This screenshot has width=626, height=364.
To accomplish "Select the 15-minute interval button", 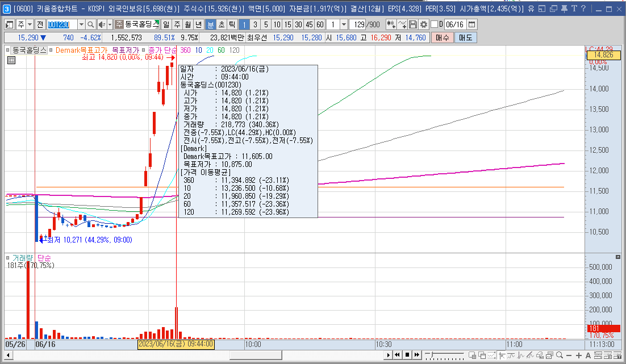I will pyautogui.click(x=287, y=24).
